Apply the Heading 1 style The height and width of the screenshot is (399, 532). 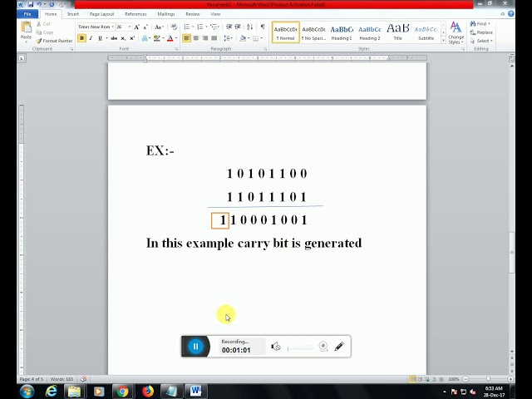pos(342,32)
